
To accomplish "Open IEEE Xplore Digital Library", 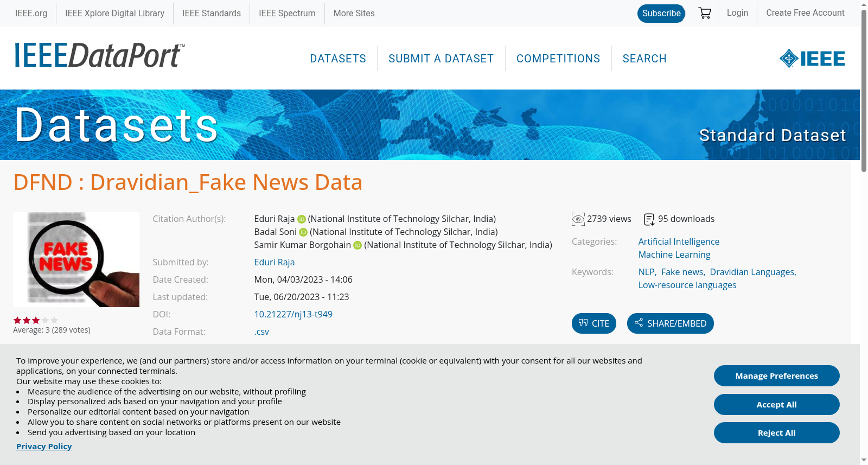I will (x=114, y=13).
